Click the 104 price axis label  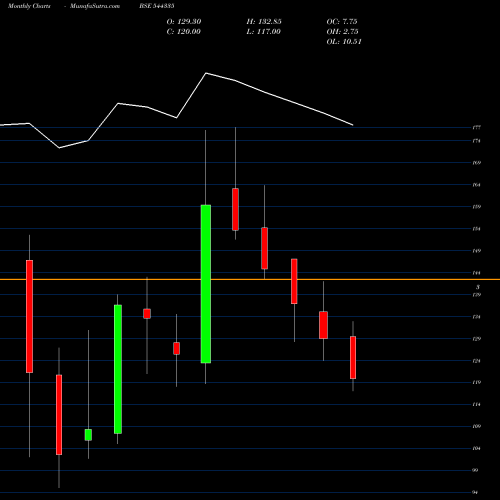[476, 448]
